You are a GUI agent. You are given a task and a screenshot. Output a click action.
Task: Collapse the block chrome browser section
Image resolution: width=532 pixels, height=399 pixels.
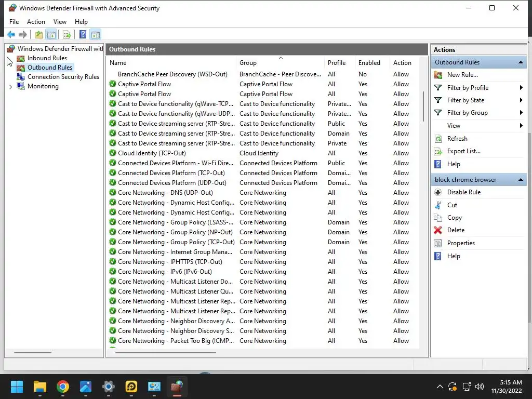pyautogui.click(x=521, y=179)
